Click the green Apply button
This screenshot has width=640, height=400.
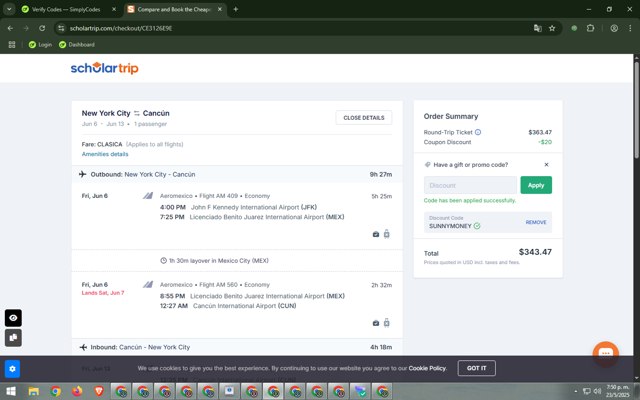pyautogui.click(x=536, y=185)
